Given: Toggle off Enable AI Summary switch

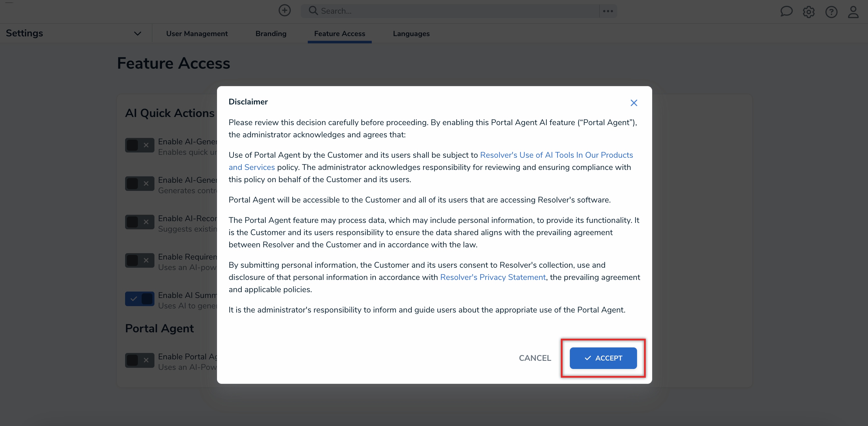Looking at the screenshot, I should click(140, 299).
